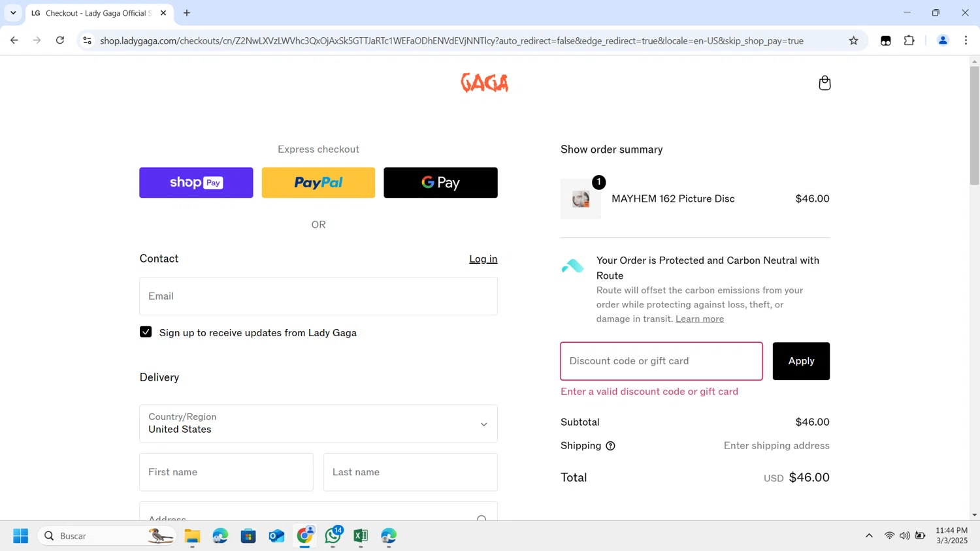Open the Route Learn more link
The image size is (980, 551).
700,319
